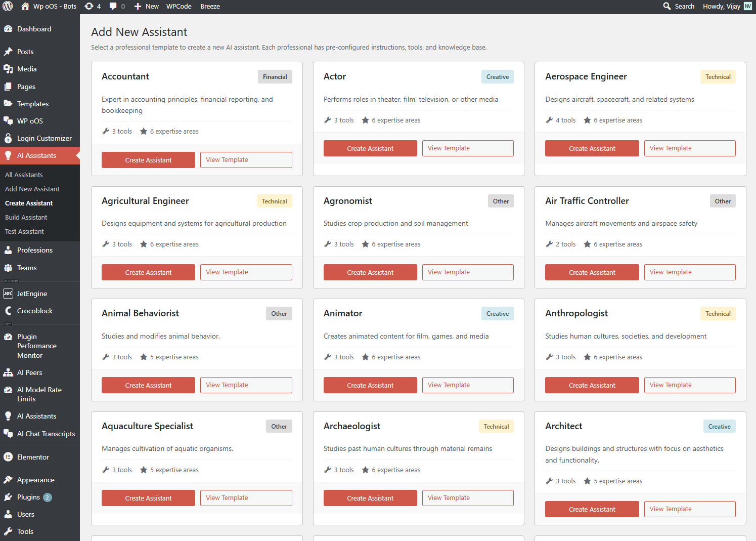
Task: Click the Professions person icon
Action: (8, 250)
